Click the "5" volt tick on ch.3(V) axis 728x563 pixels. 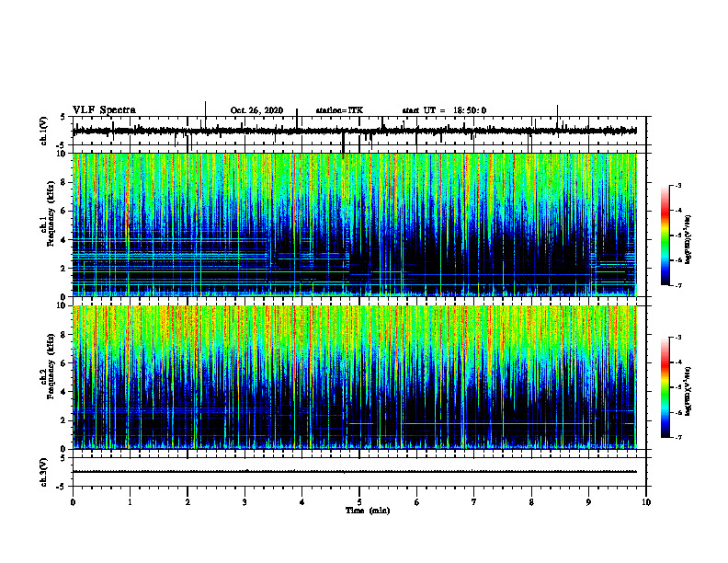point(63,457)
